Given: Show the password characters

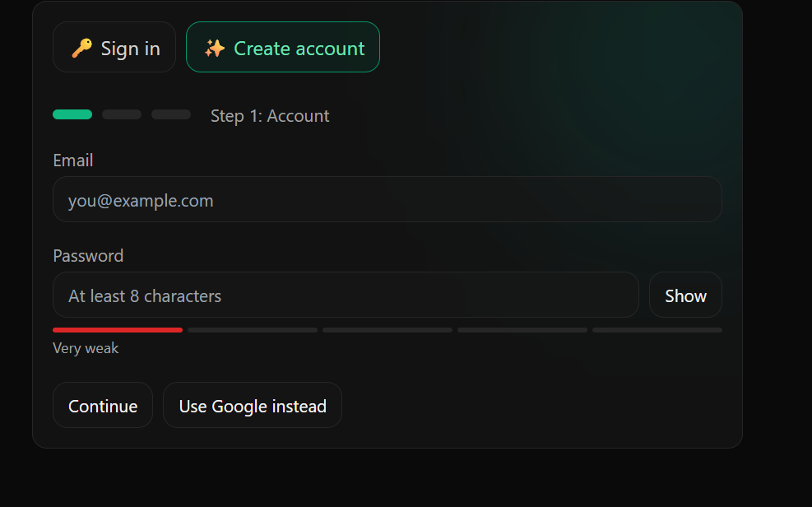Looking at the screenshot, I should [x=685, y=295].
